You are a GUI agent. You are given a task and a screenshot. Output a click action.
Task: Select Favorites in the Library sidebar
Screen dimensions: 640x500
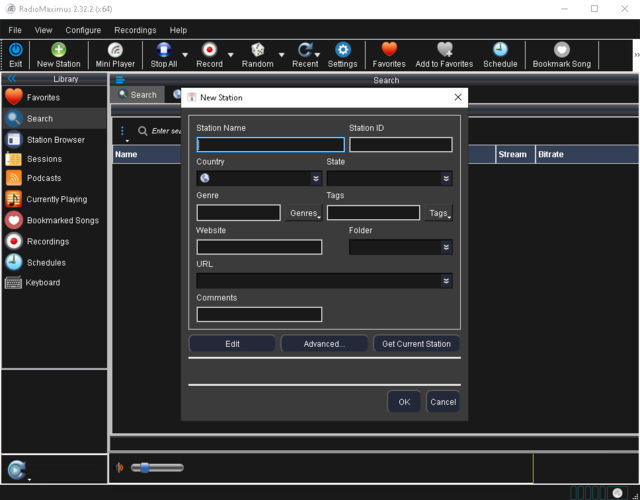[54, 97]
